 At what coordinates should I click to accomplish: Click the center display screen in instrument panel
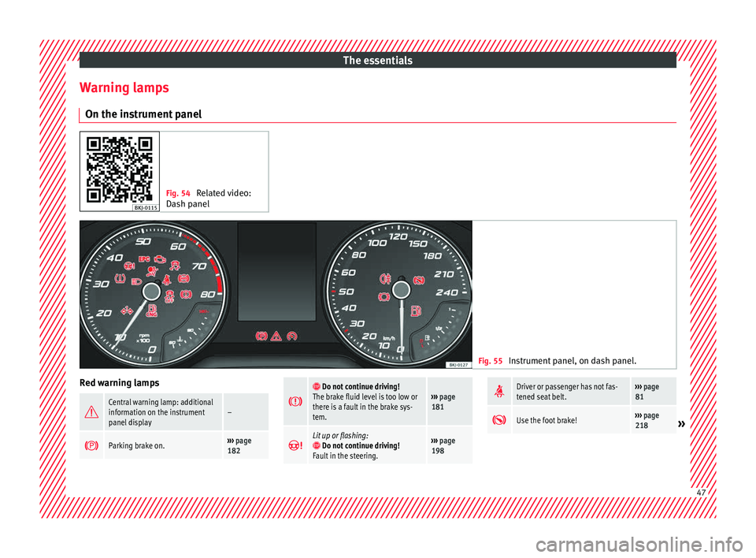(x=276, y=271)
